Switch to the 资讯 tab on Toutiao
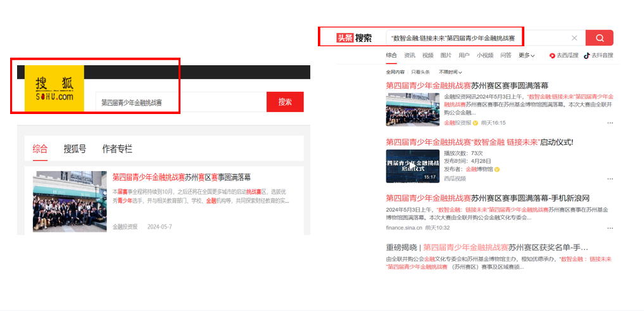The height and width of the screenshot is (311, 644). pyautogui.click(x=410, y=56)
